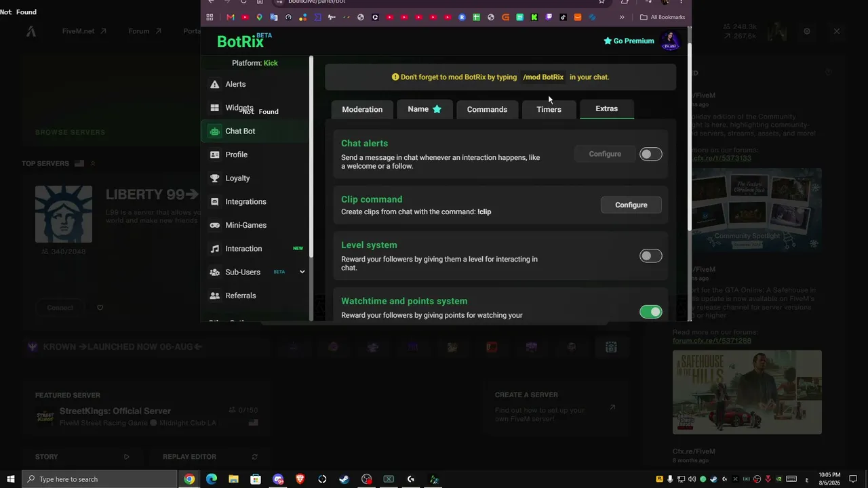Bookmark this page with the star icon
Viewport: 868px width, 488px height.
click(601, 2)
